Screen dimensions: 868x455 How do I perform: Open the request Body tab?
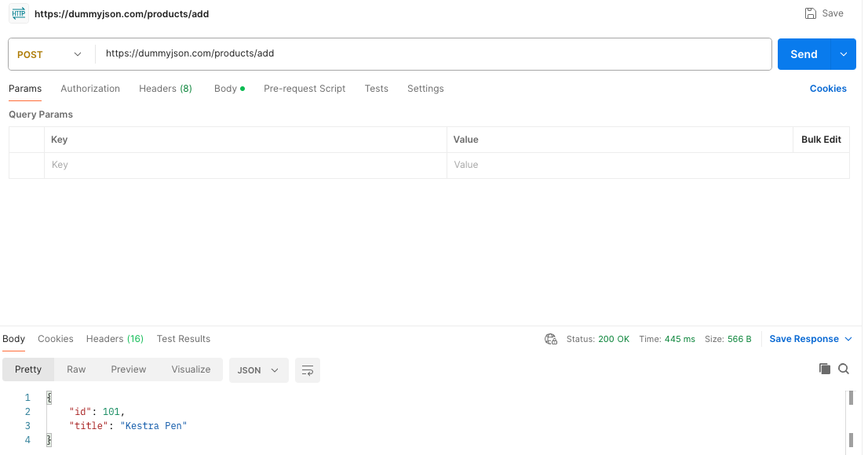click(225, 89)
